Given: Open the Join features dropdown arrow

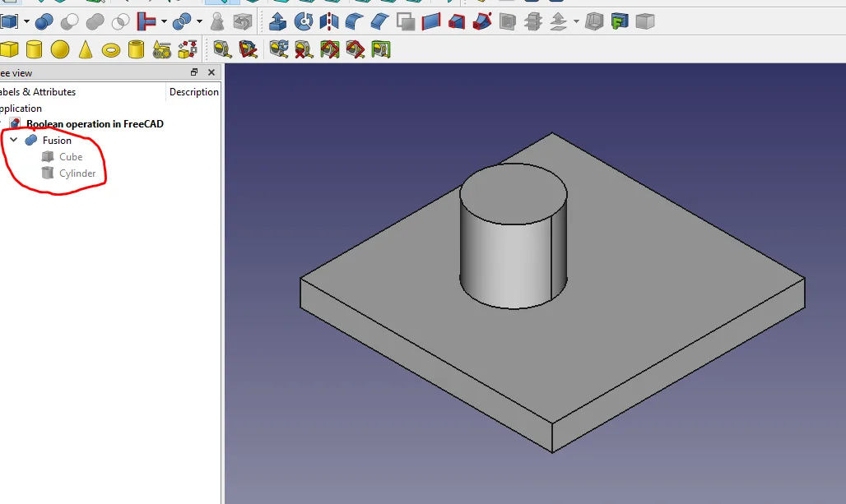Looking at the screenshot, I should pyautogui.click(x=165, y=21).
